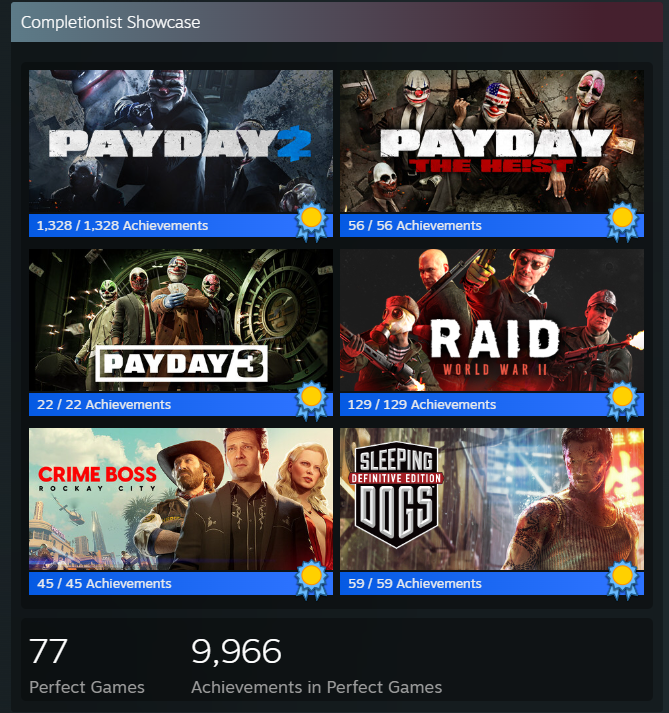The width and height of the screenshot is (669, 713).
Task: View the 1,328 / 1,328 Achievements bar
Action: click(x=181, y=226)
